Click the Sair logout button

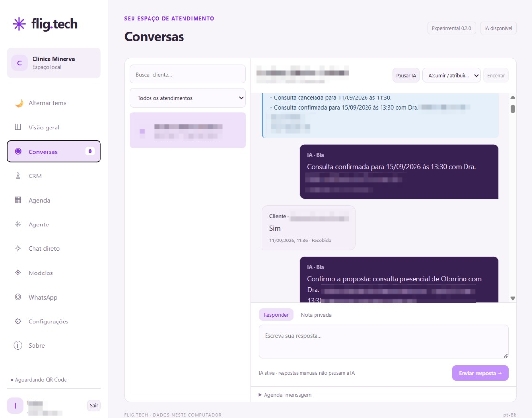pyautogui.click(x=94, y=405)
